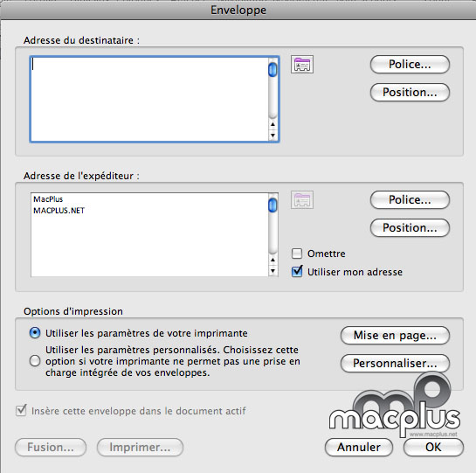Click the recipient address scrollbar thumb
This screenshot has height=473, width=476.
click(x=272, y=70)
